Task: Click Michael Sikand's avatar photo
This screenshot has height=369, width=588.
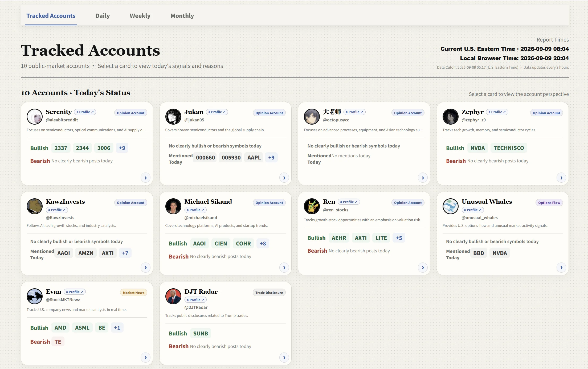Action: click(173, 206)
